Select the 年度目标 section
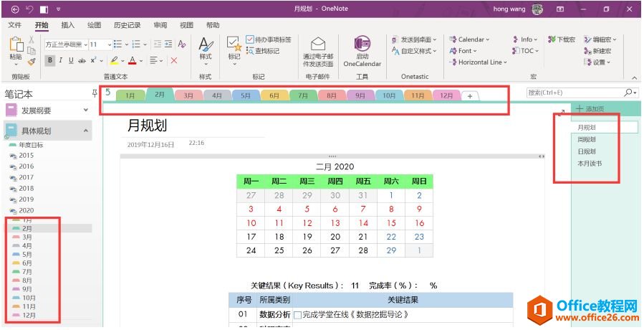 (31, 145)
